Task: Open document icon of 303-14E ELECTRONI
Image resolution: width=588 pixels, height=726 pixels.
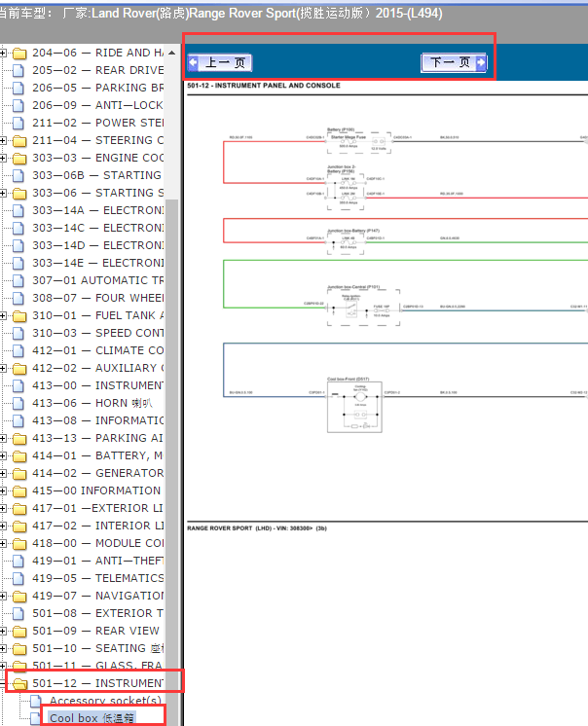Action: pos(18,263)
